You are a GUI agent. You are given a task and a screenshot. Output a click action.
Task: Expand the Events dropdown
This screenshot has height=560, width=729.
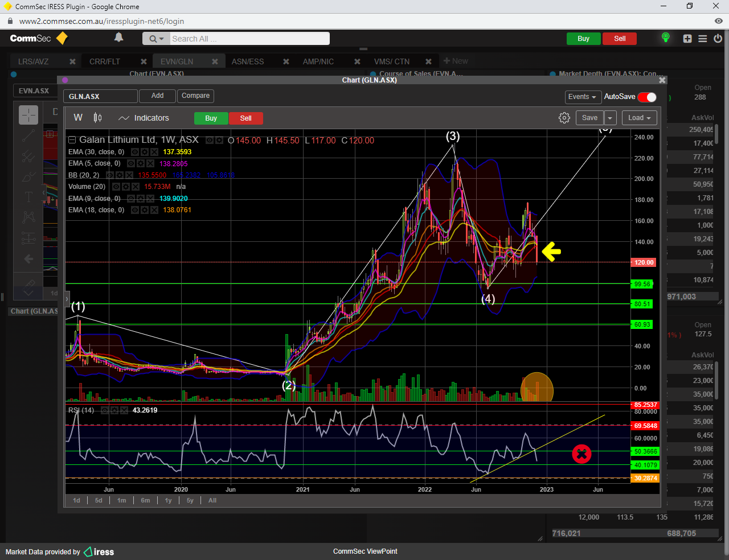582,97
